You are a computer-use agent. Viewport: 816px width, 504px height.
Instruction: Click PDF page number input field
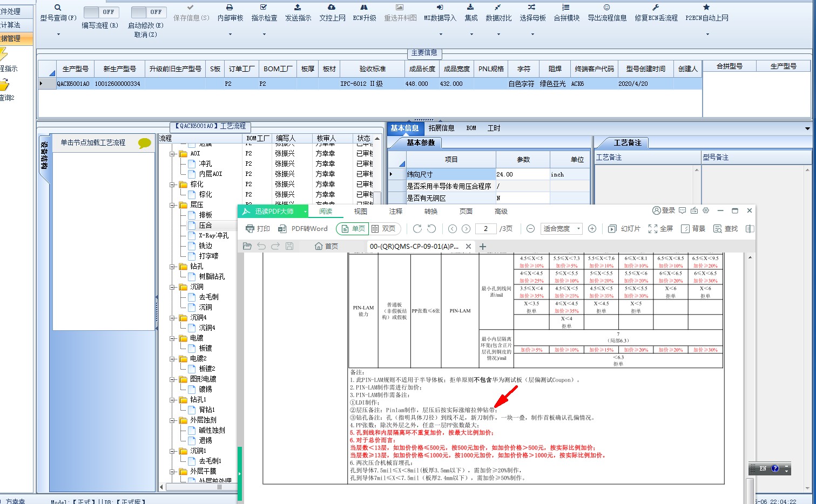pos(485,229)
